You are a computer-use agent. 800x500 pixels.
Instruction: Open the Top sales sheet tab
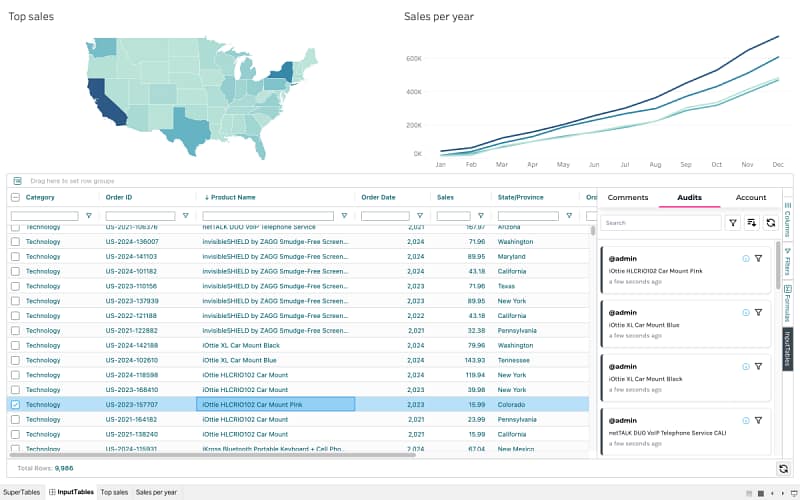pos(114,492)
